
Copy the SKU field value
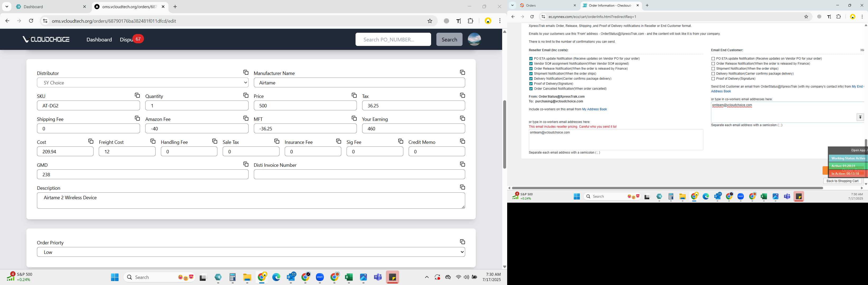tap(137, 95)
